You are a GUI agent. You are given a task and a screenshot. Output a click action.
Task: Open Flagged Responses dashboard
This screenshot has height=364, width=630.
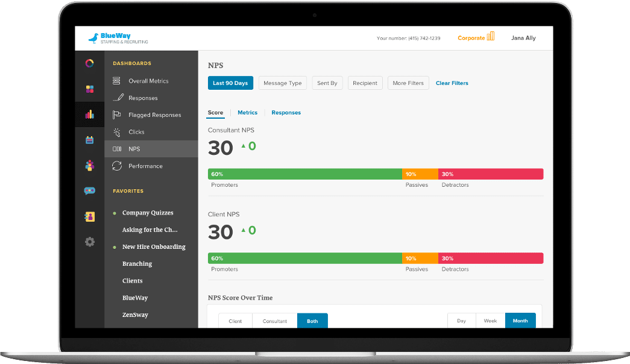(154, 115)
